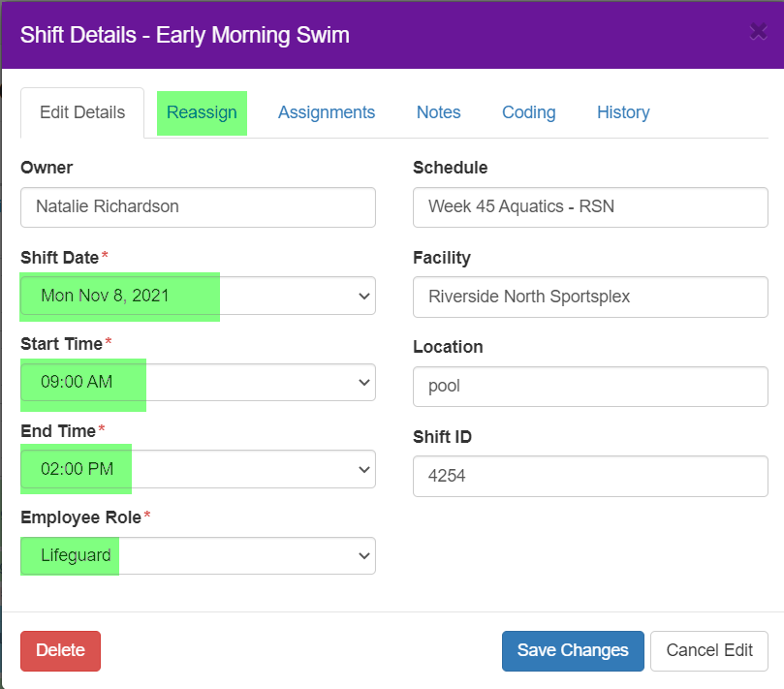This screenshot has height=689, width=784.
Task: Click the End Time label
Action: pos(58,431)
